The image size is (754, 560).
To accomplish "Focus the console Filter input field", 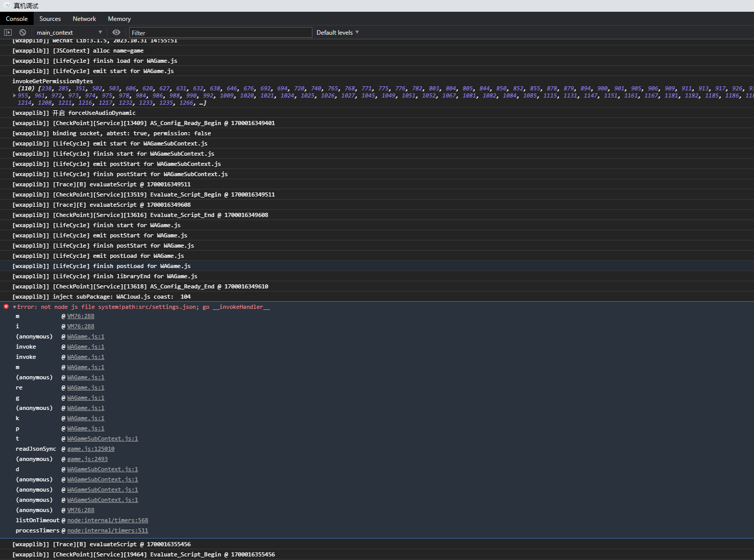I will coord(221,32).
